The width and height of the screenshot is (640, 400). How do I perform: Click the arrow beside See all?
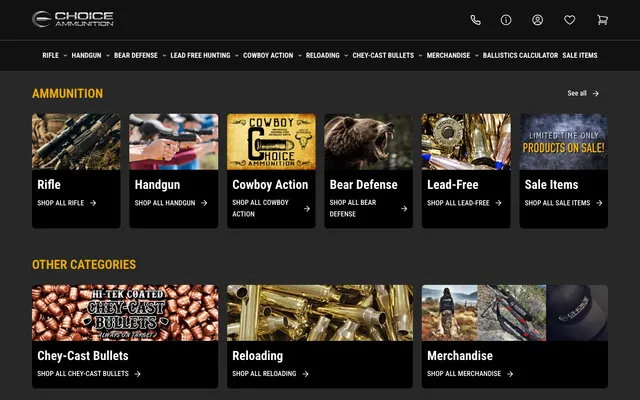[x=596, y=93]
